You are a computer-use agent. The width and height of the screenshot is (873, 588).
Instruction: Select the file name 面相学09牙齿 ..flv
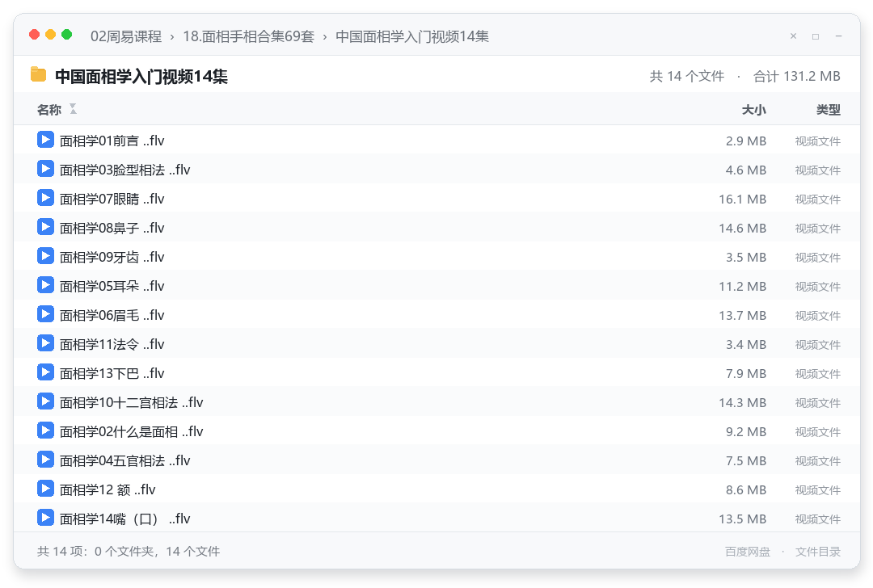pos(112,257)
